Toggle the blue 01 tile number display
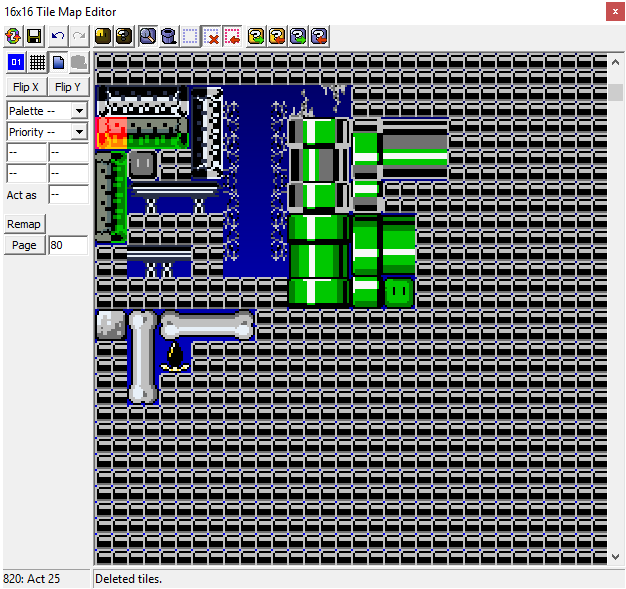The height and width of the screenshot is (589, 626). (16, 62)
